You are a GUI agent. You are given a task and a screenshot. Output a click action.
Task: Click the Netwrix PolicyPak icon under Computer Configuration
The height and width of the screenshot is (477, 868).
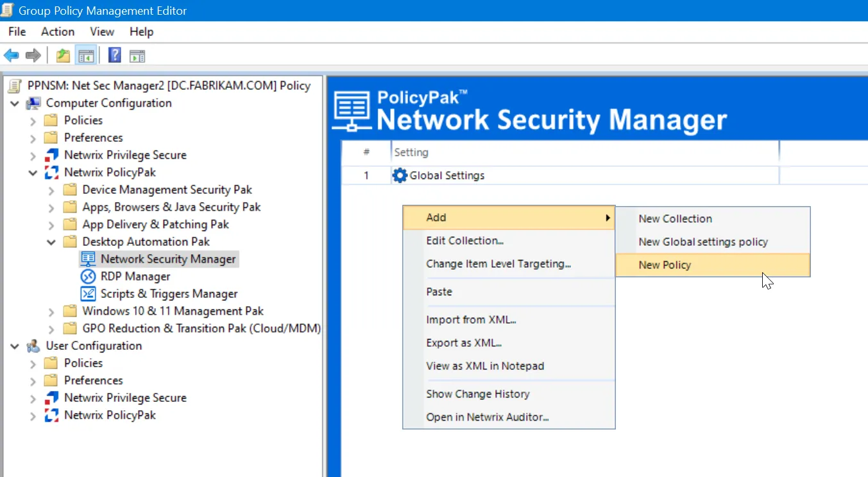pyautogui.click(x=51, y=173)
